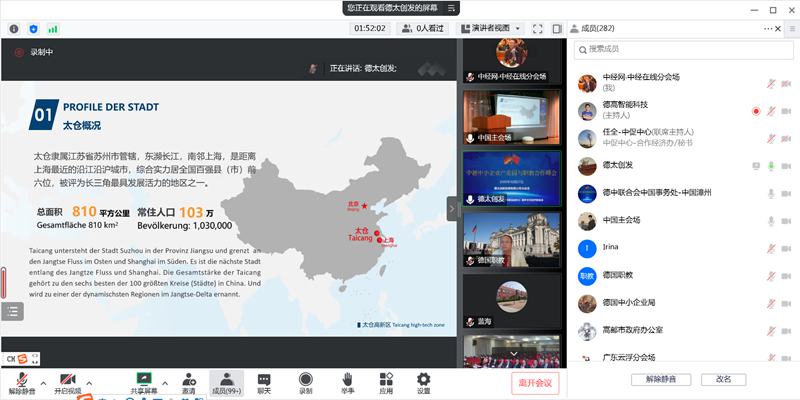This screenshot has width=800, height=400.
Task: Toggle fullscreen view icon in top bar
Action: click(539, 28)
